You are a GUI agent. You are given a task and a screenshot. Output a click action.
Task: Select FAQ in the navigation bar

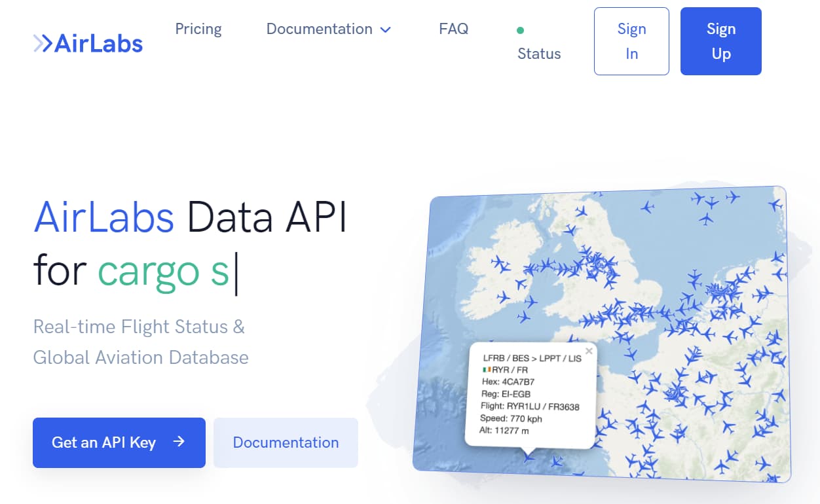pyautogui.click(x=454, y=29)
